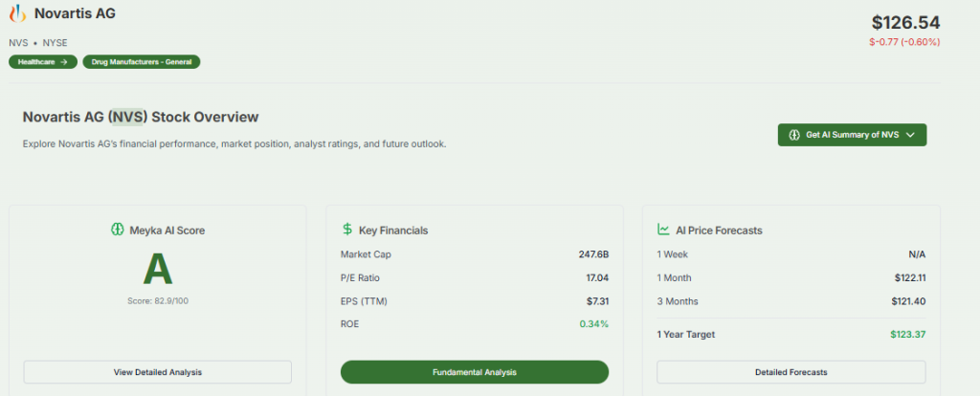Click the Novartis AG (NVS) Stock Overview heading
The width and height of the screenshot is (980, 396).
(141, 117)
